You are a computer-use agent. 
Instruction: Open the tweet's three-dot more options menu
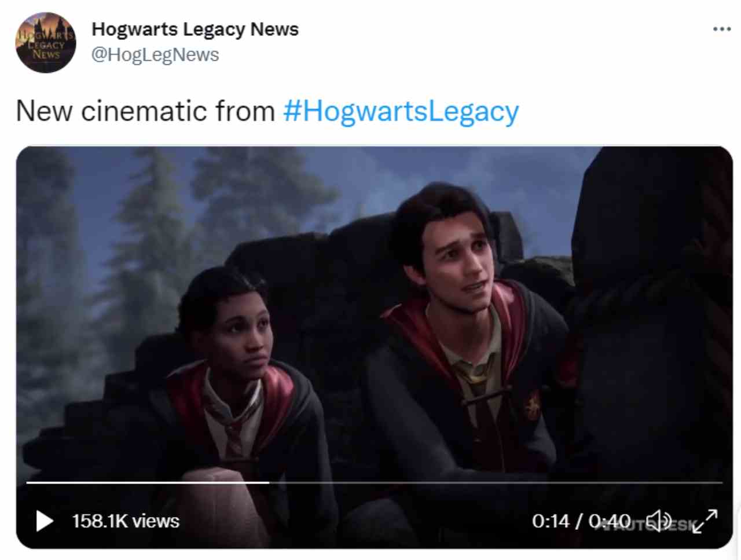722,29
